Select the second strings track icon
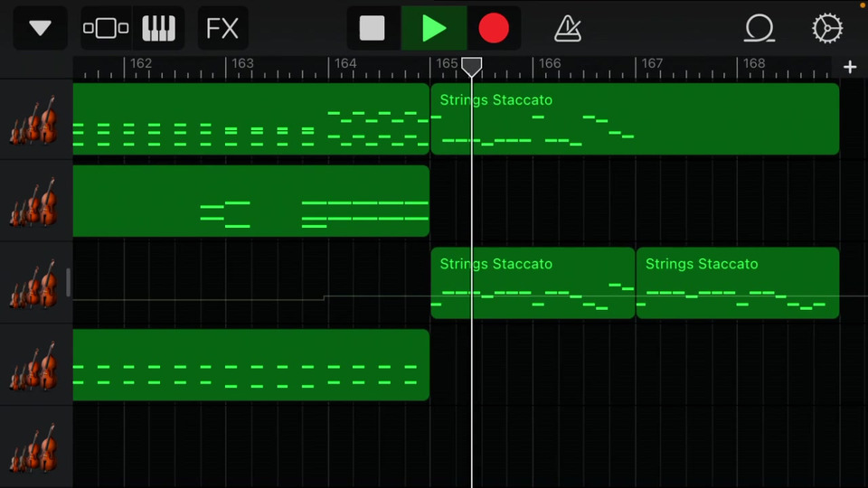The height and width of the screenshot is (488, 868). (34, 202)
